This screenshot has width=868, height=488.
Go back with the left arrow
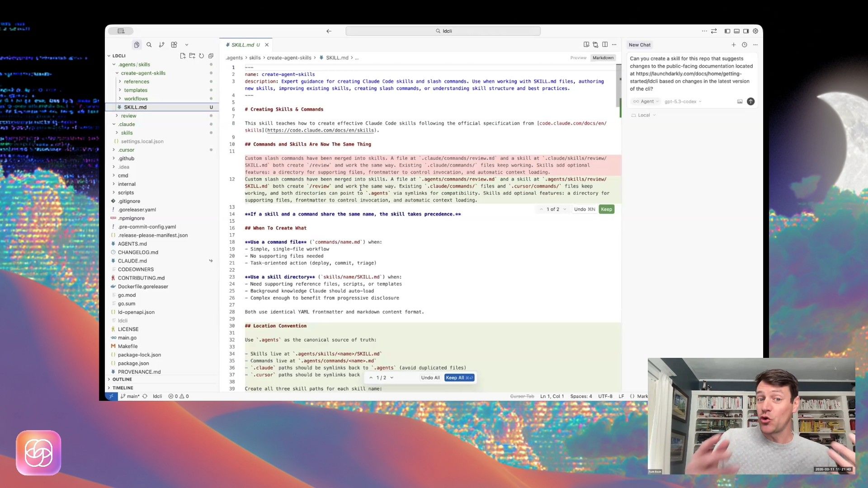coord(329,31)
